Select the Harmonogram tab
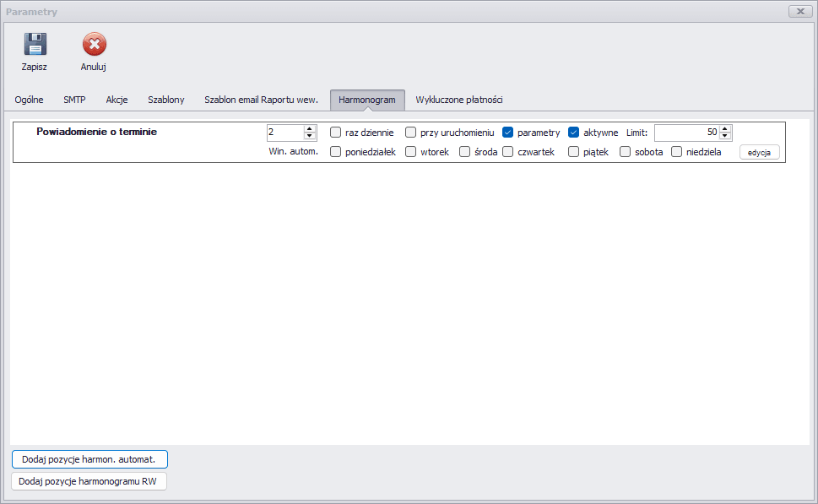The image size is (818, 504). pyautogui.click(x=366, y=100)
